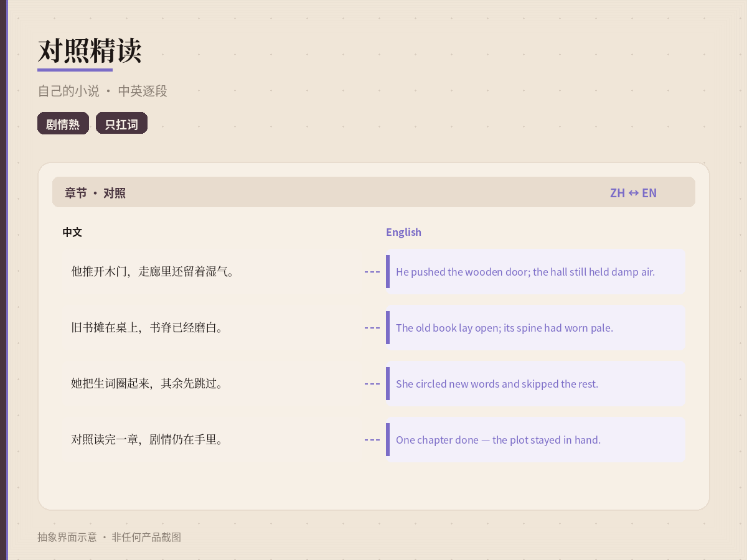Click the 剧情熟 tag chip
The image size is (747, 560).
[x=63, y=123]
